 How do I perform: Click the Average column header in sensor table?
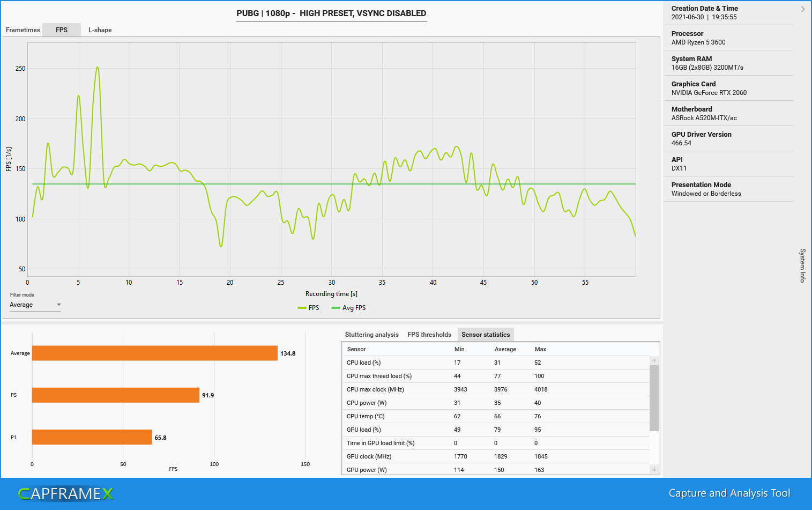tap(505, 349)
